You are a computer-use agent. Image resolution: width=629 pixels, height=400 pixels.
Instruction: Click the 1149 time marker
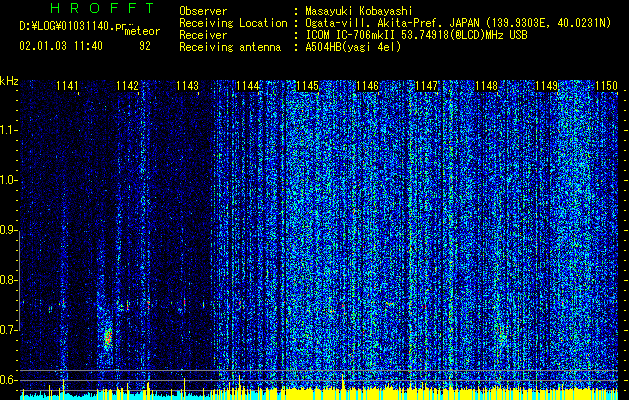coord(547,86)
